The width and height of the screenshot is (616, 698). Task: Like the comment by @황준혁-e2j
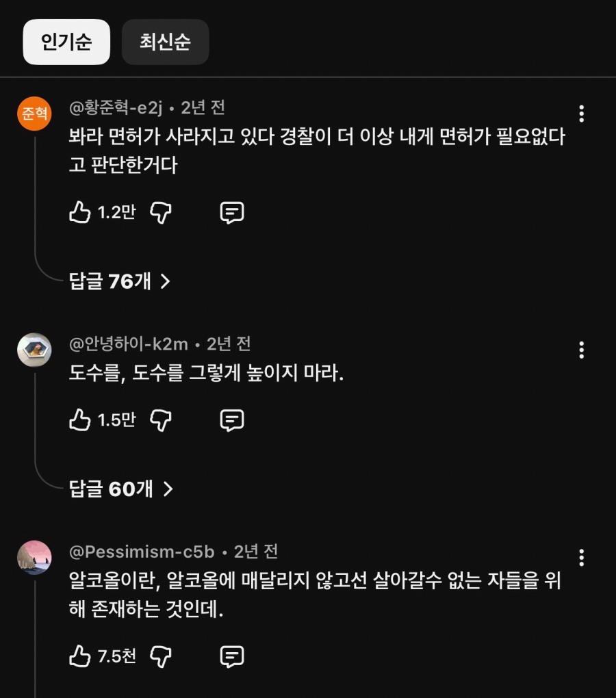pyautogui.click(x=80, y=213)
